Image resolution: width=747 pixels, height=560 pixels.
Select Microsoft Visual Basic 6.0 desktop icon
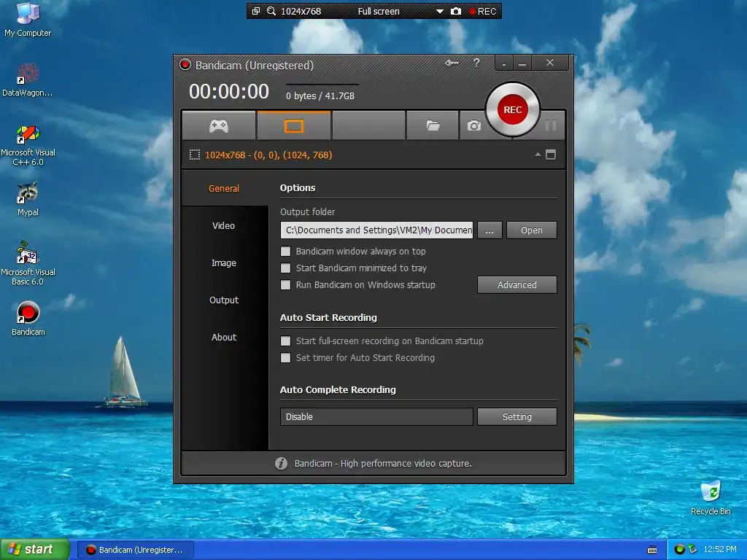pyautogui.click(x=28, y=263)
